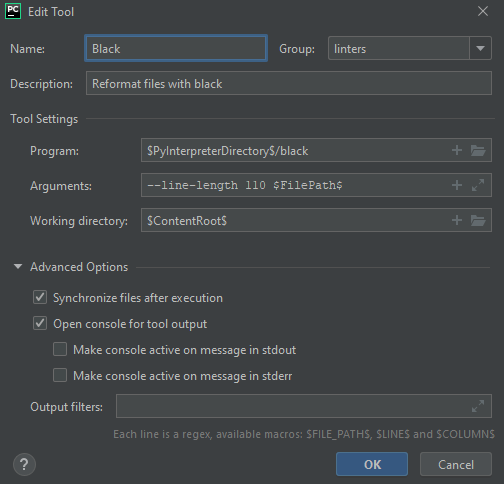Open the Group dropdown arrow
The height and width of the screenshot is (484, 504).
pyautogui.click(x=480, y=49)
